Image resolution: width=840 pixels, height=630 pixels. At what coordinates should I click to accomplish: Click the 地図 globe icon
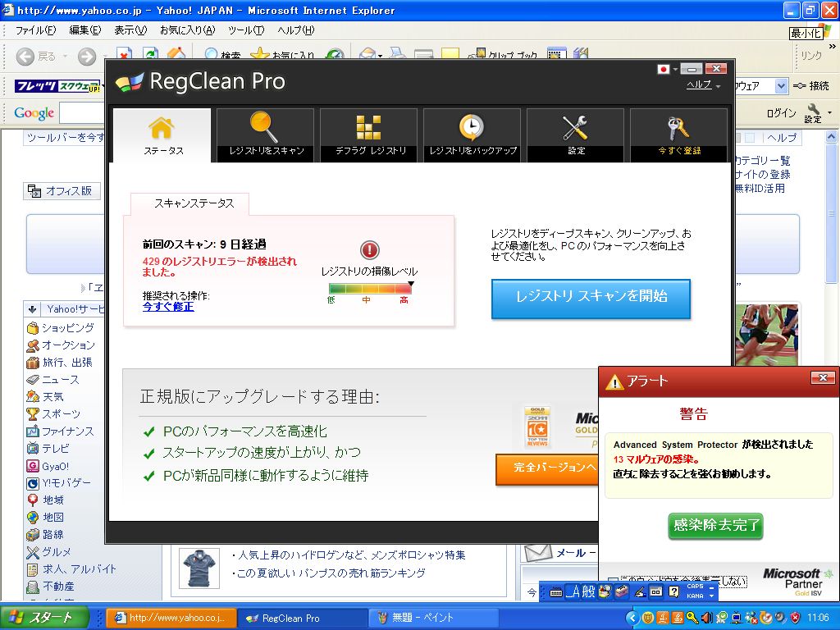(33, 518)
